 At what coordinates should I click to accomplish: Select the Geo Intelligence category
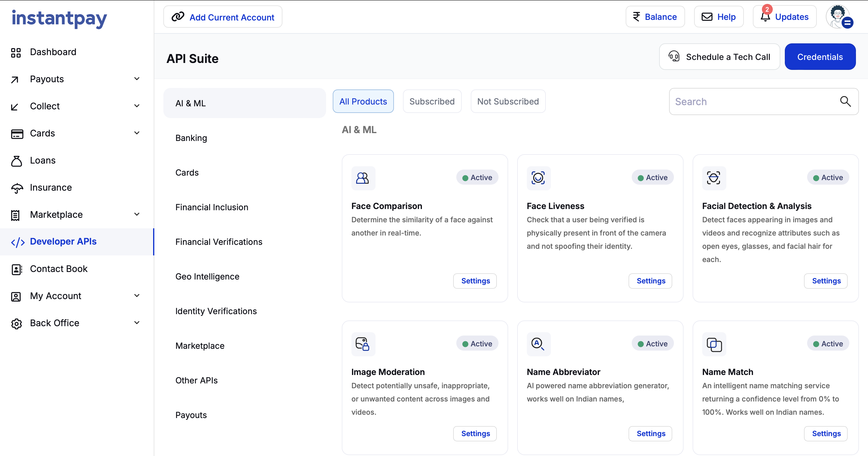pyautogui.click(x=207, y=276)
